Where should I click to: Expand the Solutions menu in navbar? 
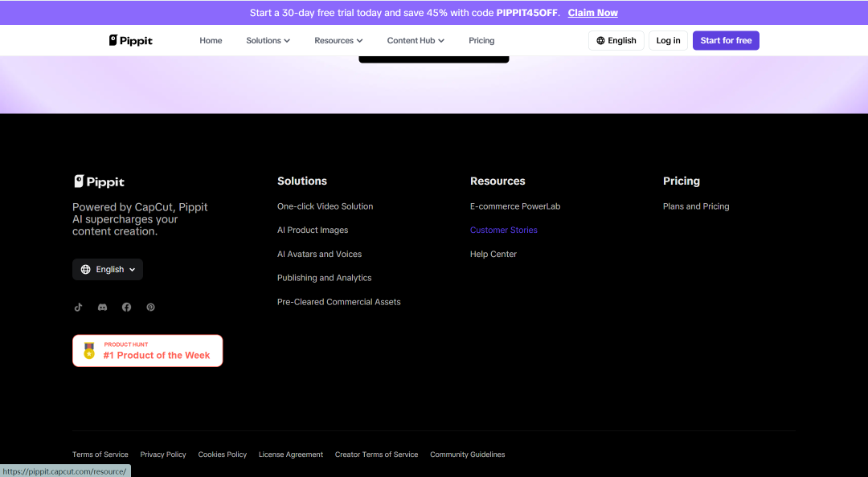pyautogui.click(x=268, y=40)
